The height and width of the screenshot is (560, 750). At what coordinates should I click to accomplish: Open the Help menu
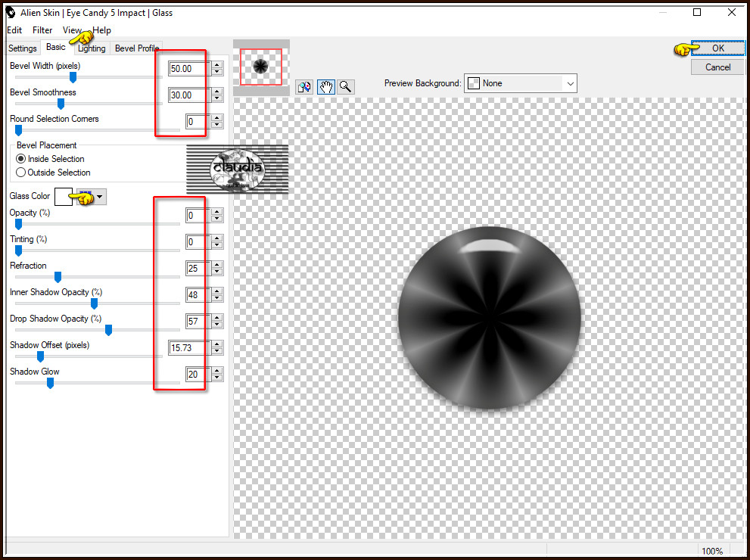pos(102,30)
